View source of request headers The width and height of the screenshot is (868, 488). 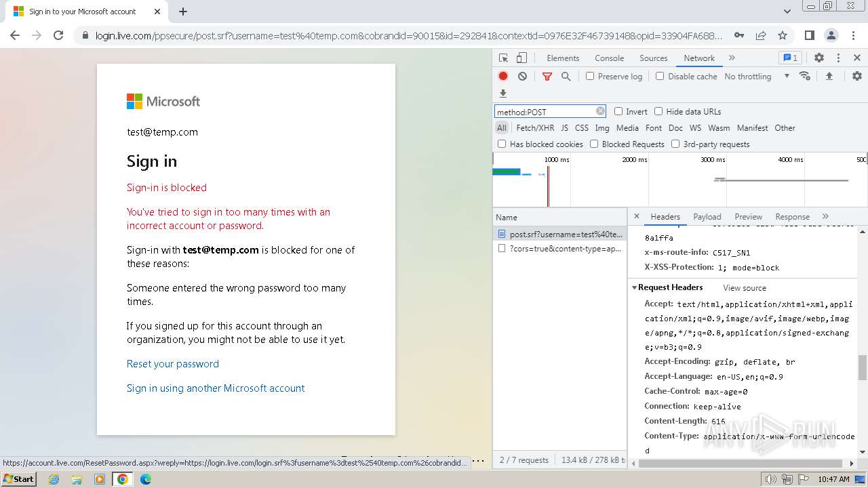tap(745, 288)
